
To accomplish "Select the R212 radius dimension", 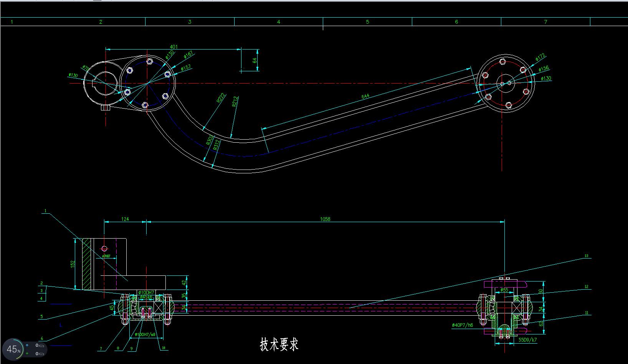I will (235, 101).
